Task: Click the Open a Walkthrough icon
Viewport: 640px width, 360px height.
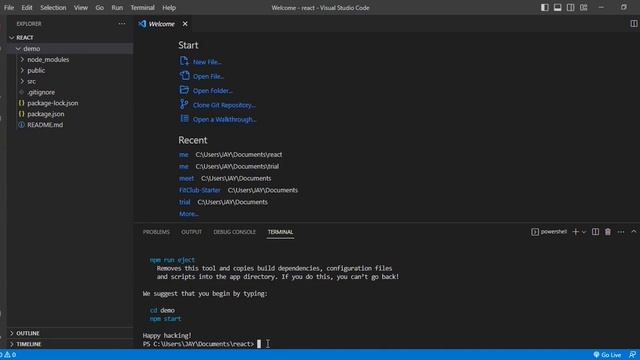Action: pyautogui.click(x=184, y=119)
